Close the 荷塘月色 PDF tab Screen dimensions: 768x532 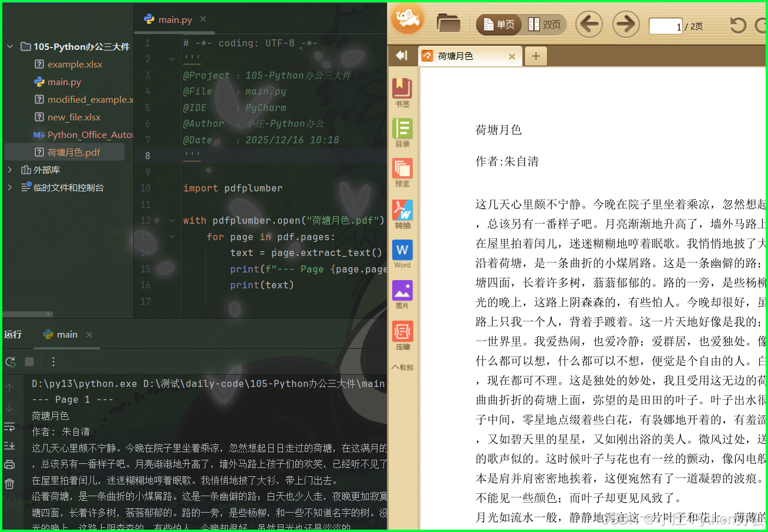(x=512, y=56)
